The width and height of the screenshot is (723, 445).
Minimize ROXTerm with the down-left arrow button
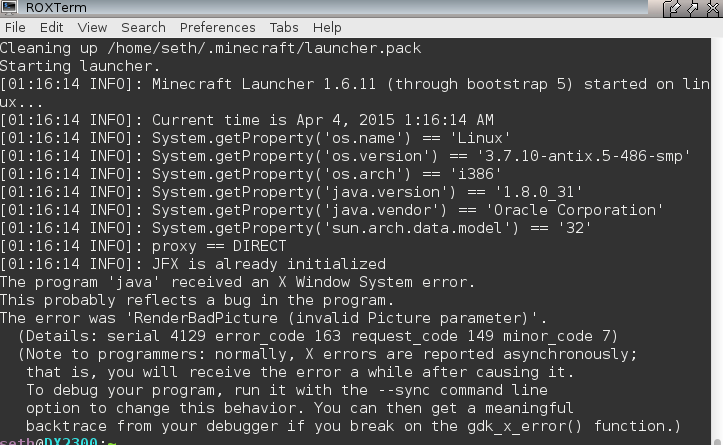coord(673,8)
